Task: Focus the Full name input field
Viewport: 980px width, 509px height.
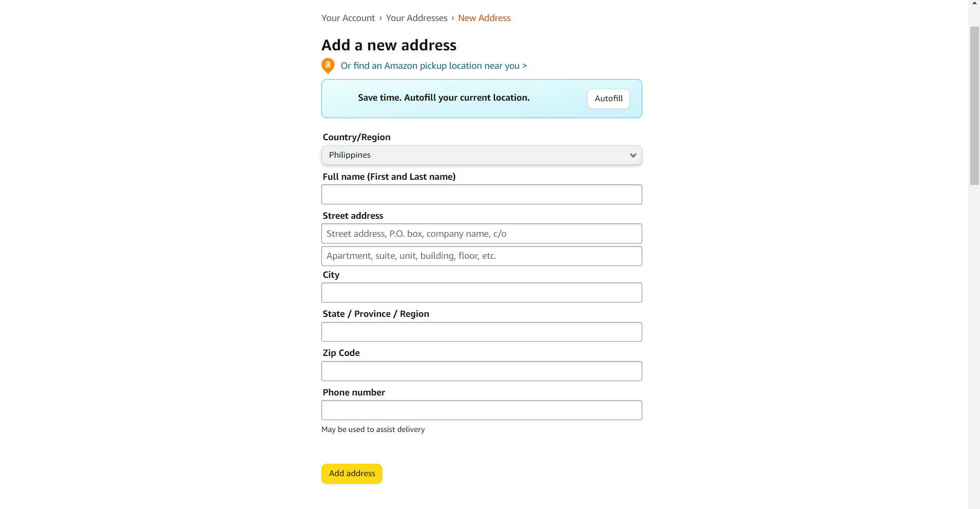Action: pos(482,194)
